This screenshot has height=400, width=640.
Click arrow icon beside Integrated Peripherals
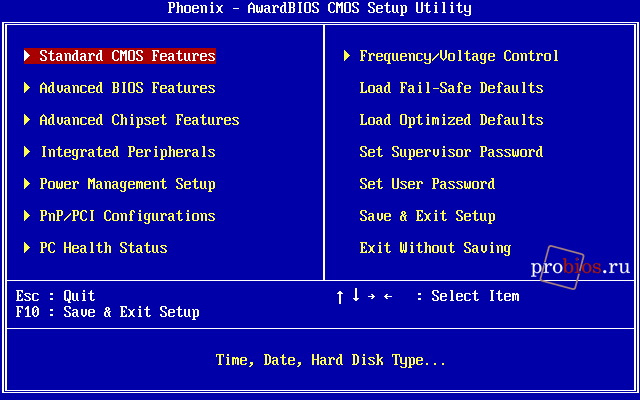(x=27, y=152)
